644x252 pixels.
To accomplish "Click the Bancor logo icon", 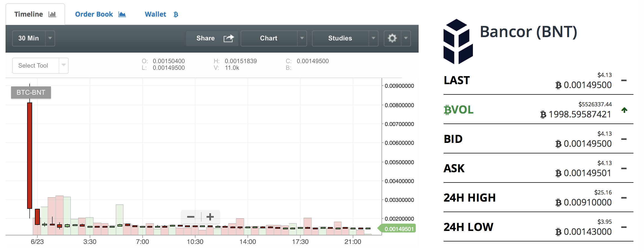I will click(x=458, y=42).
